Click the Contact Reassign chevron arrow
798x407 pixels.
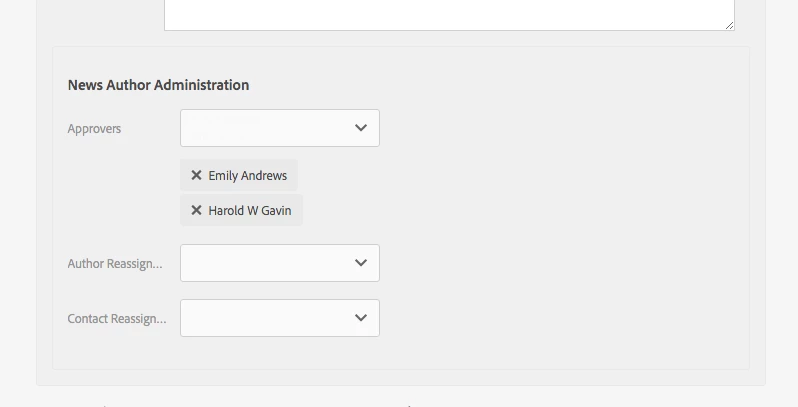[361, 318]
